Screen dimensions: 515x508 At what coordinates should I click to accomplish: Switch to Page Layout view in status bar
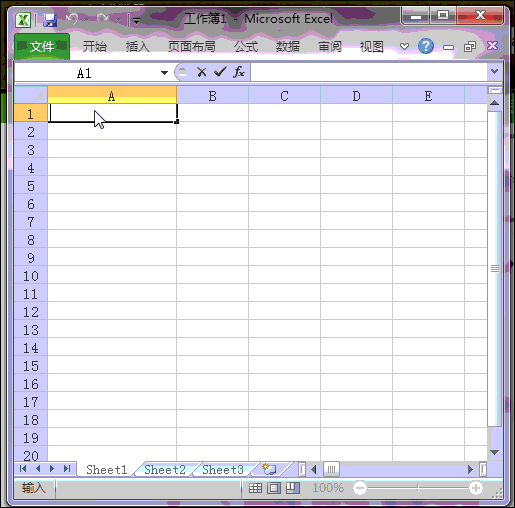[x=274, y=488]
